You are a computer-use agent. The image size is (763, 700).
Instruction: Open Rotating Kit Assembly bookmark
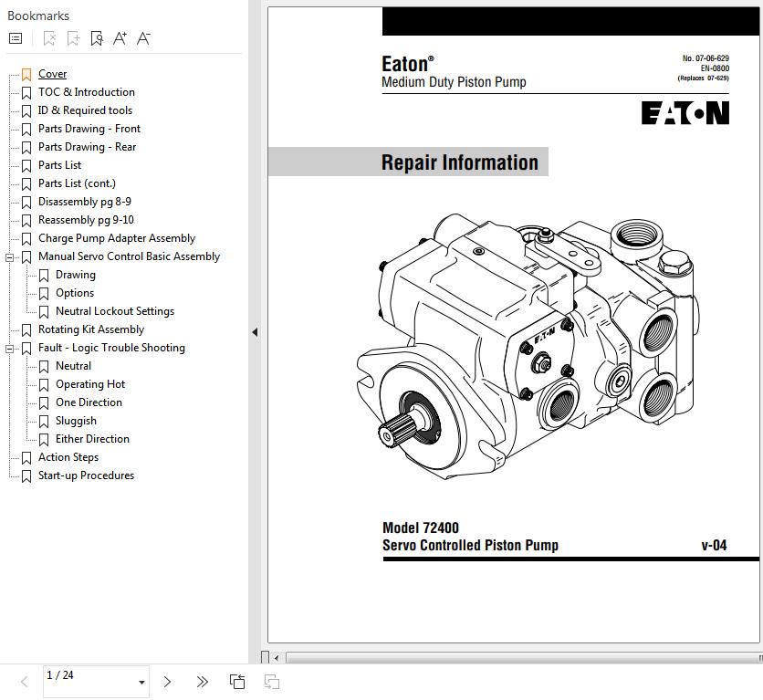[91, 329]
